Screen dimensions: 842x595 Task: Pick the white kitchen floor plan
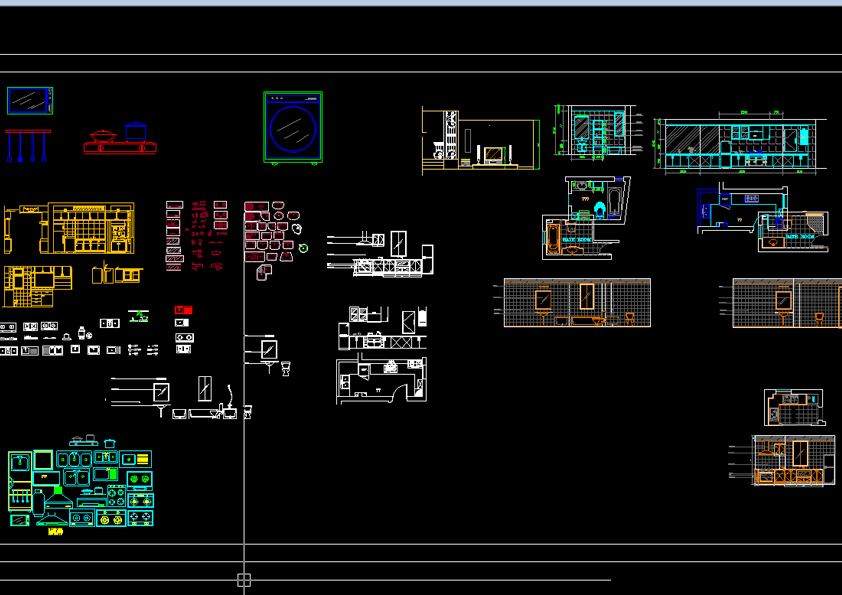(x=381, y=379)
